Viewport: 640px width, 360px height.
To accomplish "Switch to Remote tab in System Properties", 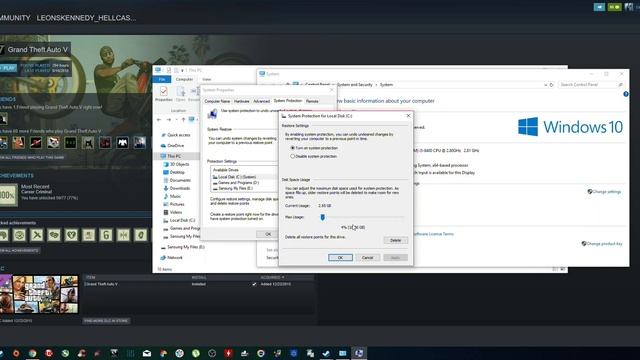I will [x=312, y=101].
